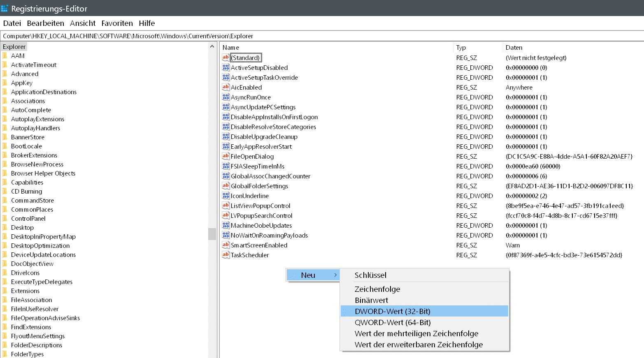Open the Favoriten menu
This screenshot has height=358, width=644.
pyautogui.click(x=117, y=23)
